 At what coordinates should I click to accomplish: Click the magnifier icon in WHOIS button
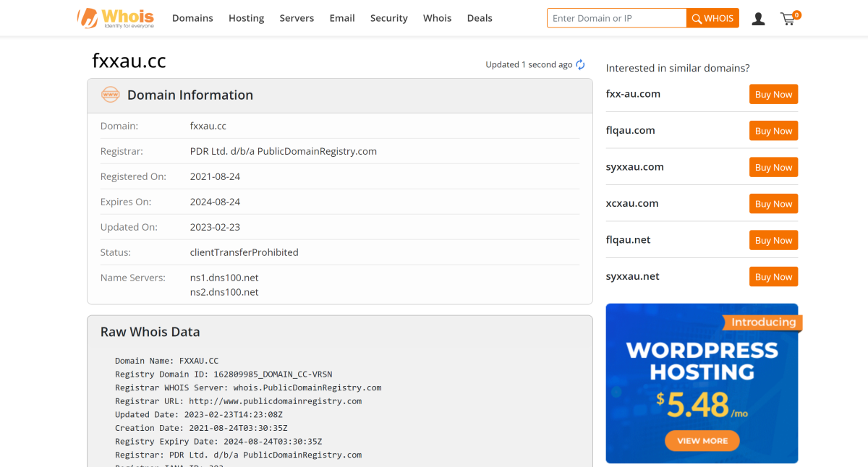(696, 17)
